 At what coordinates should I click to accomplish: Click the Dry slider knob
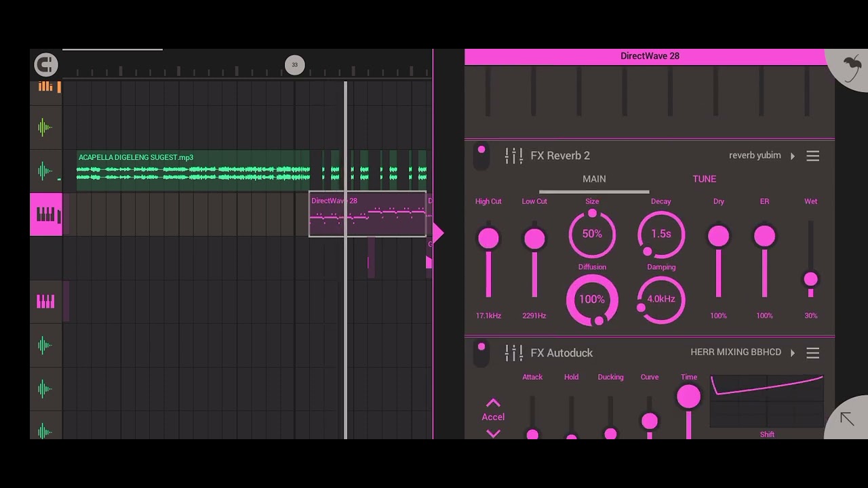[718, 237]
